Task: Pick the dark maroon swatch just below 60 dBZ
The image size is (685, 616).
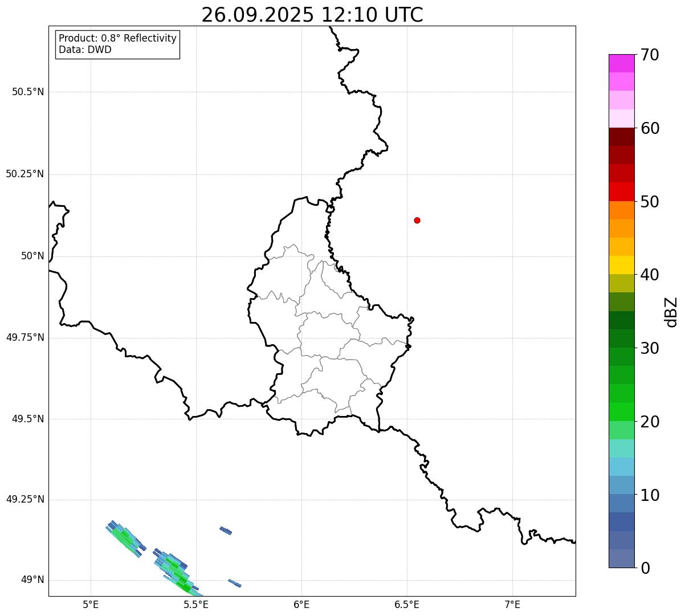Action: (x=621, y=137)
